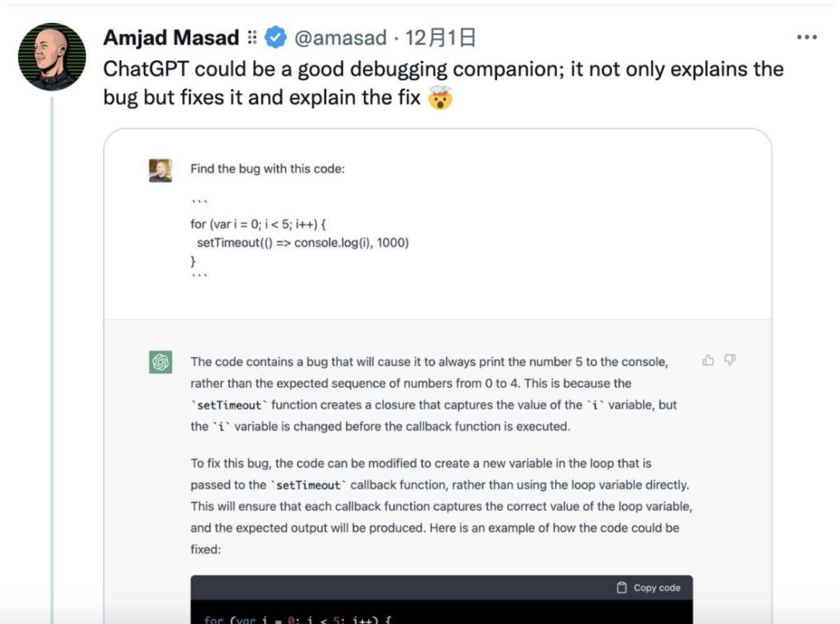The height and width of the screenshot is (624, 840).
Task: Click the 'Find the bug with this code' prompt
Action: 267,169
